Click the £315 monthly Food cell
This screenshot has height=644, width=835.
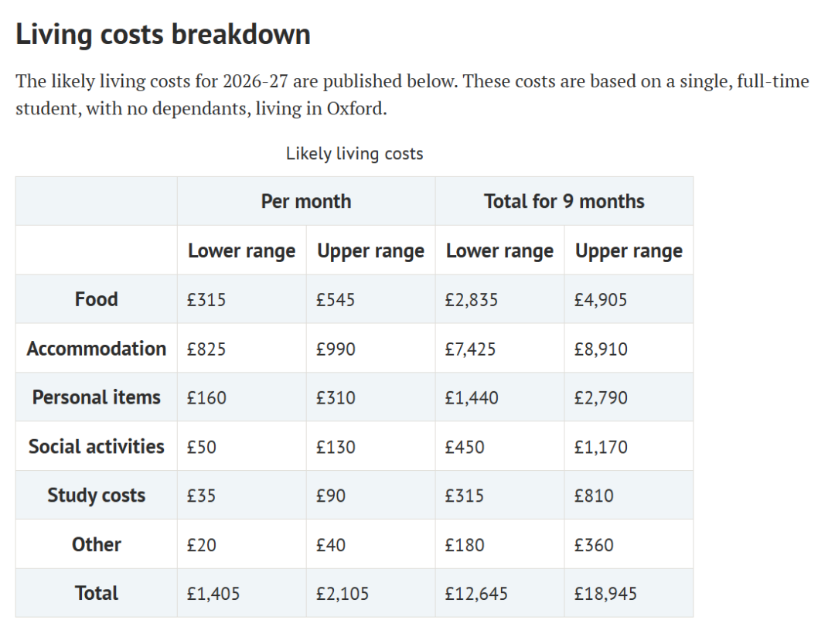[x=207, y=300]
